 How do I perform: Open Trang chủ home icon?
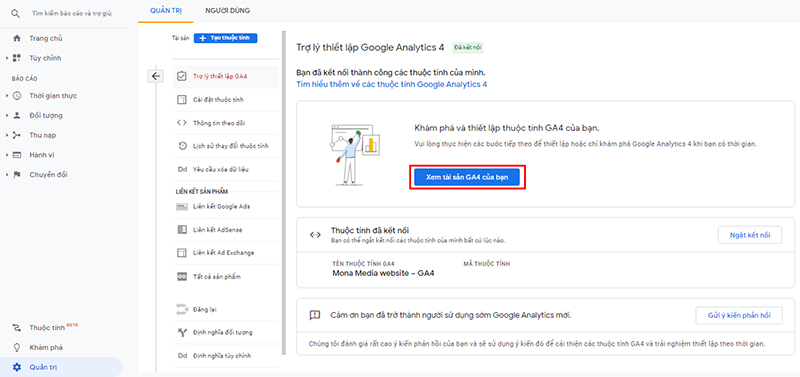click(x=17, y=38)
